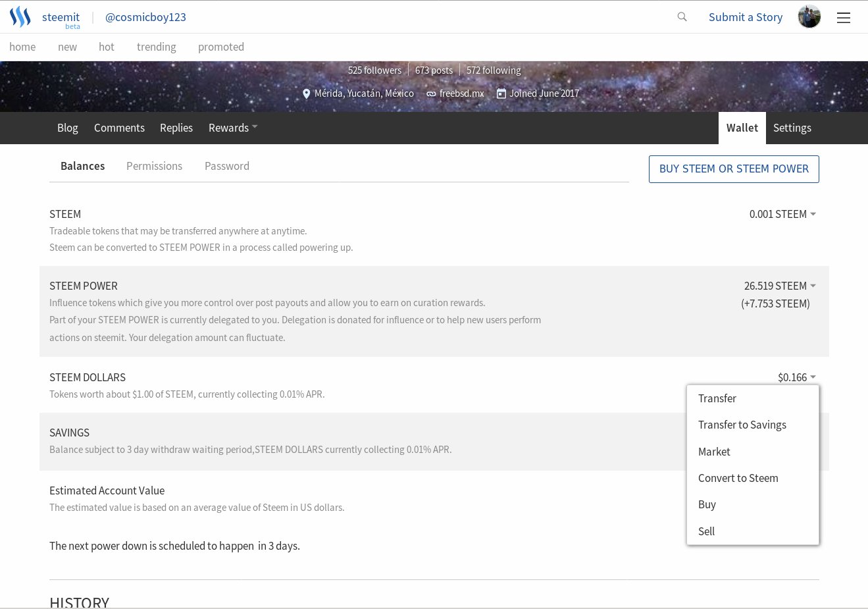View the 525 followers list
The width and height of the screenshot is (868, 609).
coord(374,70)
